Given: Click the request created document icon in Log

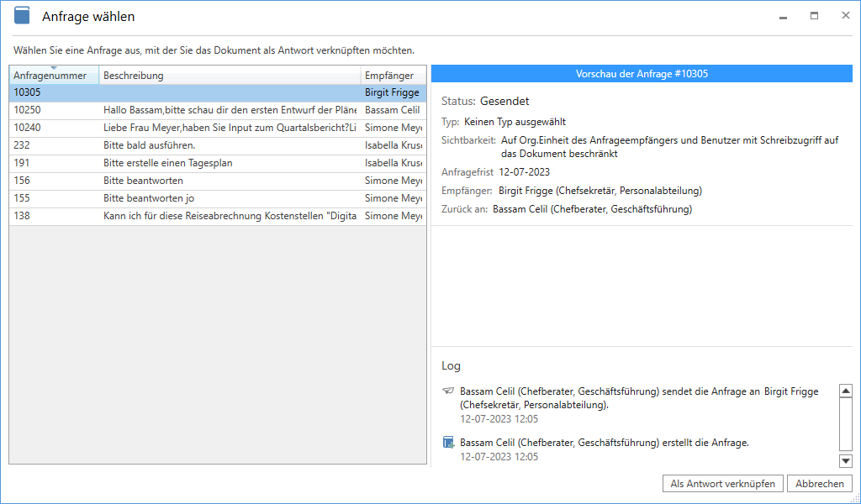Looking at the screenshot, I should point(448,443).
